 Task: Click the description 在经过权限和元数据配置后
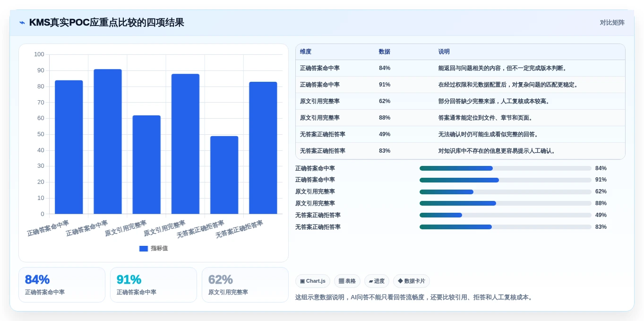click(508, 85)
